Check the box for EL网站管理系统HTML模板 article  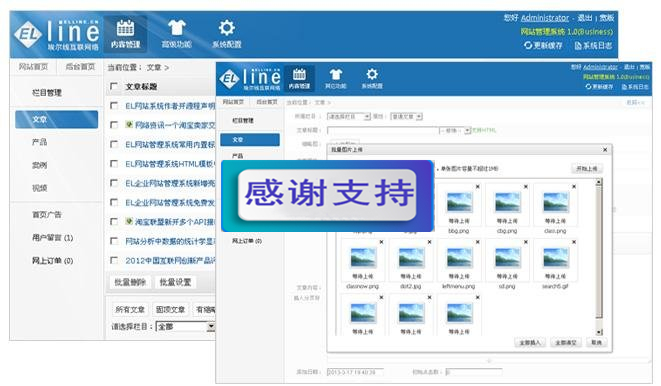[114, 164]
